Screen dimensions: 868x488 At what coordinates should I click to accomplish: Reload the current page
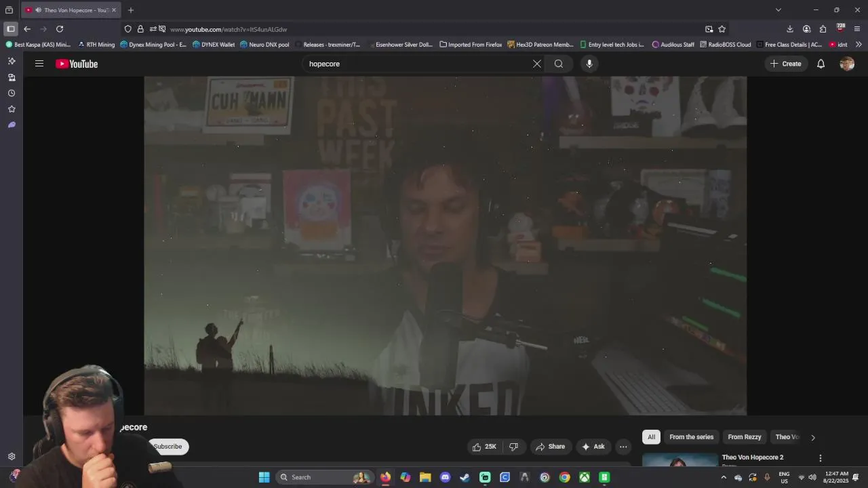coord(60,29)
